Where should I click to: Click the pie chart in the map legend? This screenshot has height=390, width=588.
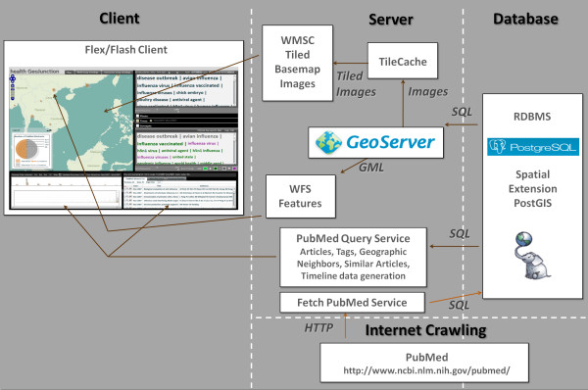pyautogui.click(x=26, y=149)
